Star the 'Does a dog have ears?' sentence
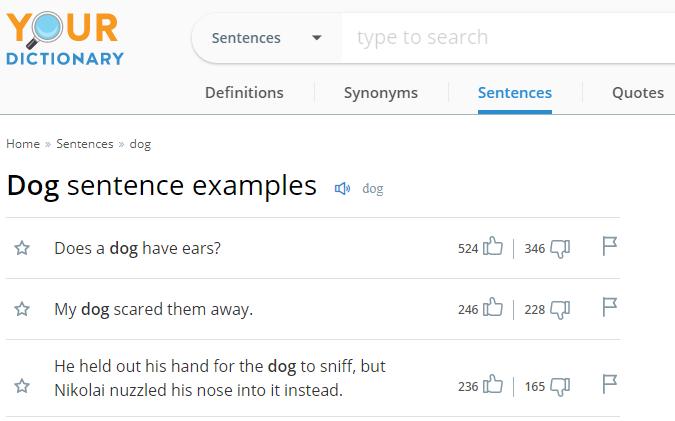The width and height of the screenshot is (675, 421). coord(22,248)
